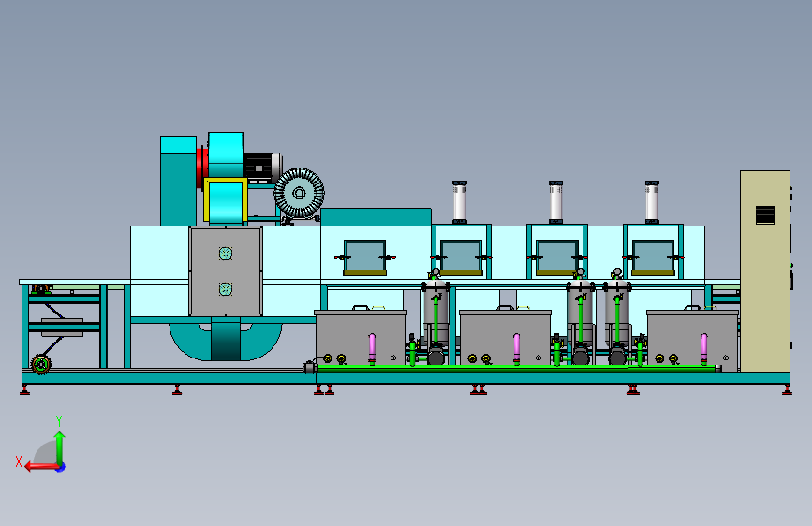Click the "X" label beside the triad
The height and width of the screenshot is (526, 812).
(19, 461)
